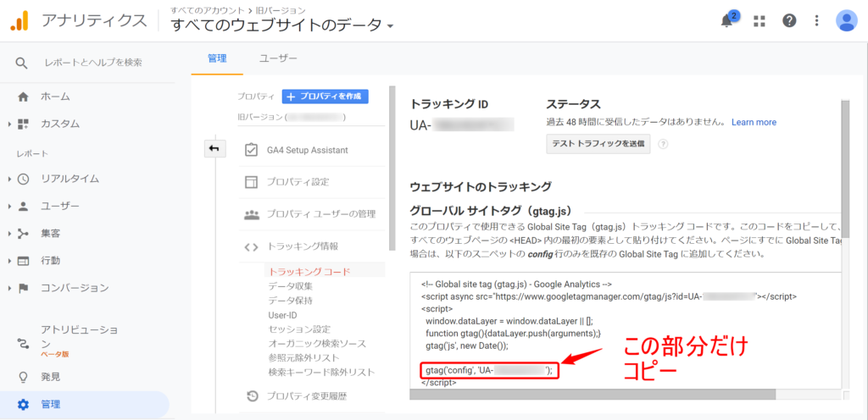Open プロパティ ユーザーの管理
Screen dimensions: 868x420
point(321,214)
